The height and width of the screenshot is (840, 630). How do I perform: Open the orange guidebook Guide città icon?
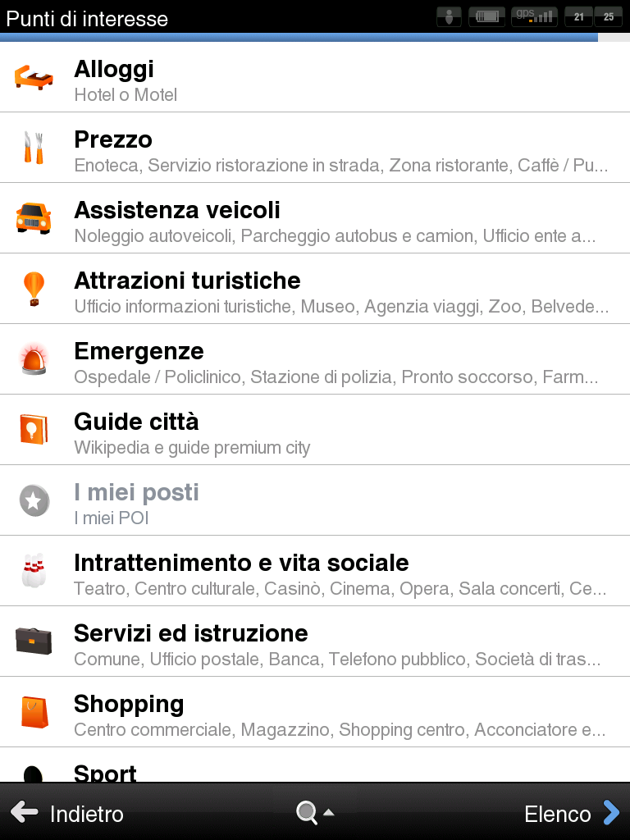coord(34,429)
